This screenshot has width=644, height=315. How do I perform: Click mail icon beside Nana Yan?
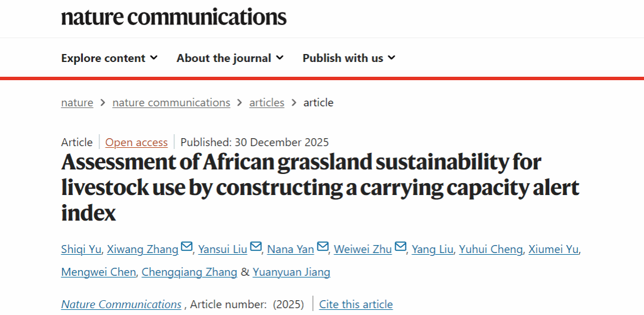pos(323,247)
